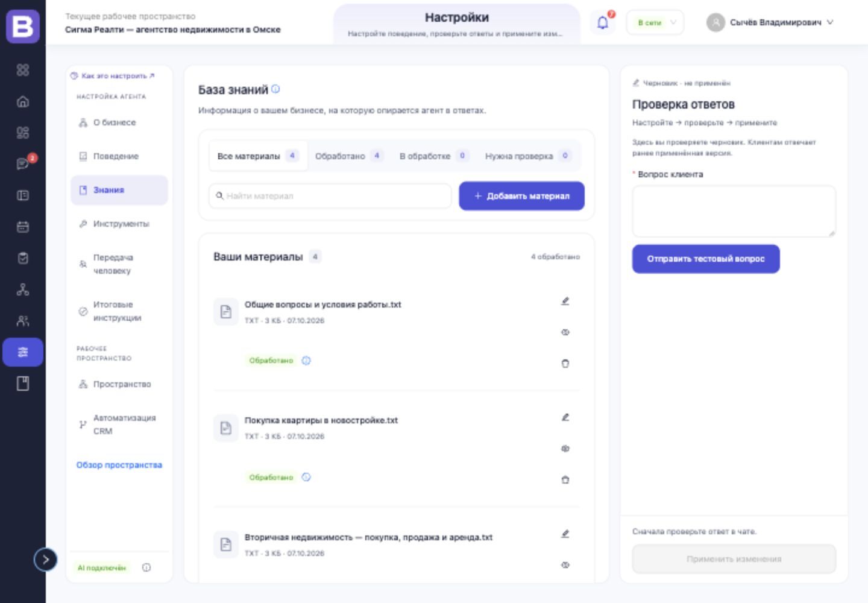Open the contacts people icon in the left rail
Screen dimensions: 868x603
coord(23,321)
